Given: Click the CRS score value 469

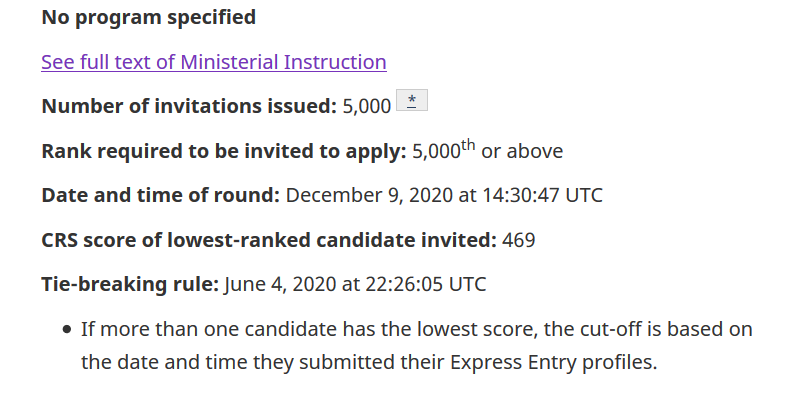Looking at the screenshot, I should [x=519, y=240].
